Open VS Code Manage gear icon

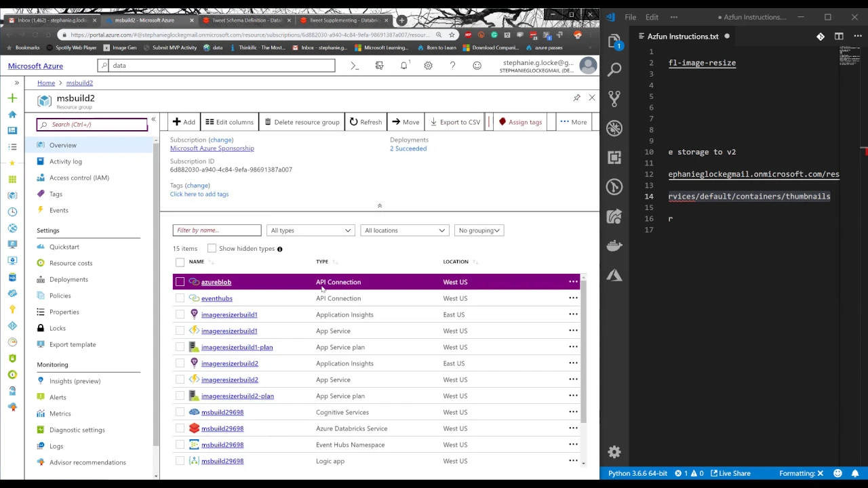point(614,452)
